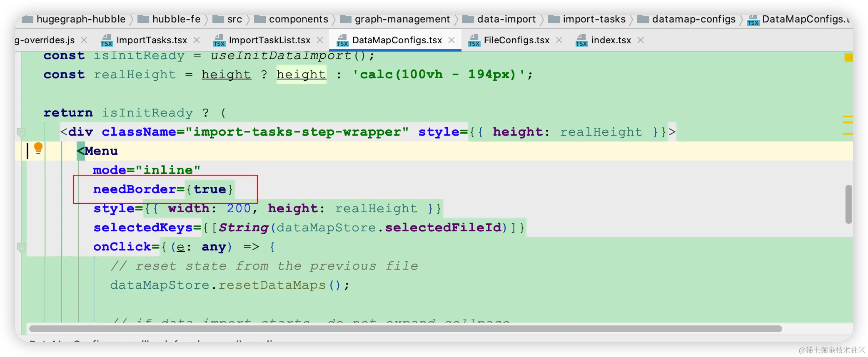Switch to the ImportTasks.tsx tab
Image resolution: width=868 pixels, height=357 pixels.
pyautogui.click(x=152, y=40)
